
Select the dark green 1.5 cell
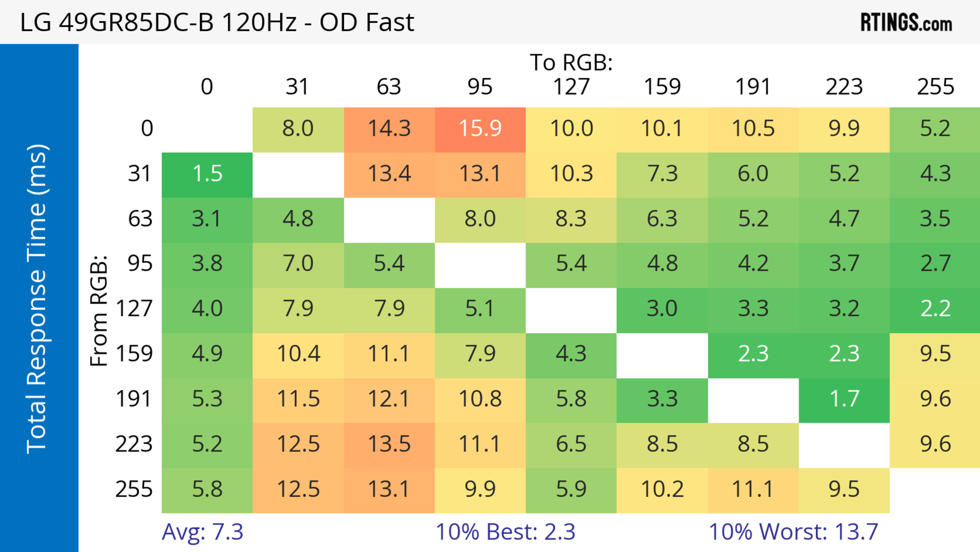point(207,174)
